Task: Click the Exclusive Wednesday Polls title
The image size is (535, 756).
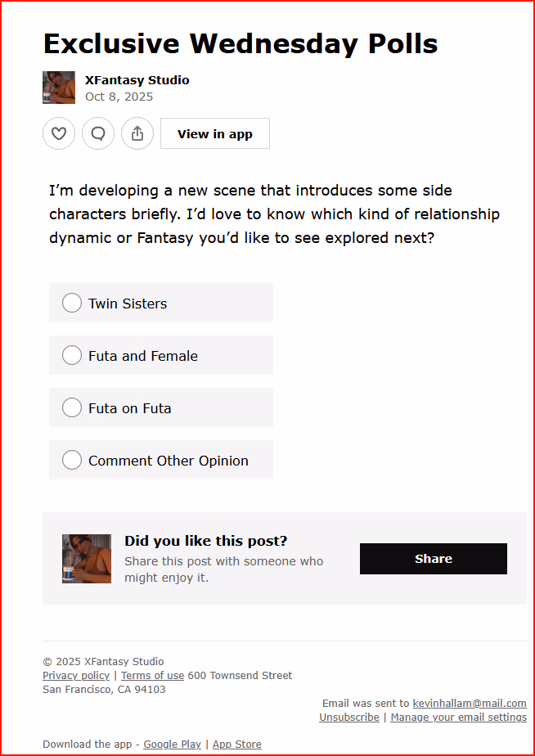Action: [241, 43]
